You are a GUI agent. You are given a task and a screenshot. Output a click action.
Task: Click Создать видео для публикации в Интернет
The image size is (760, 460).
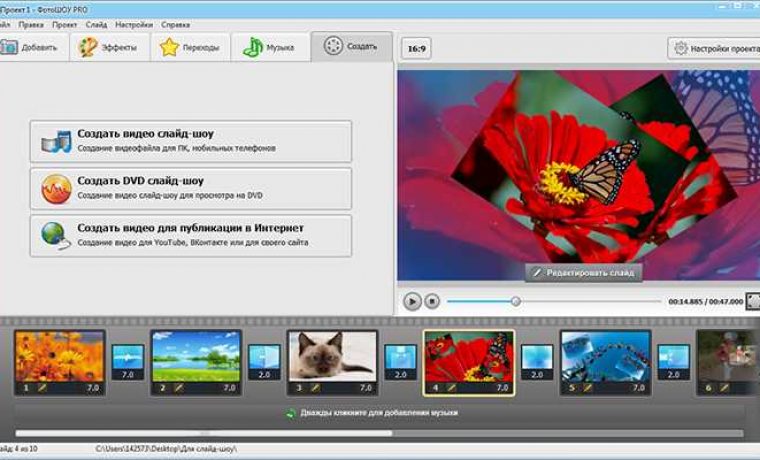coord(191,236)
